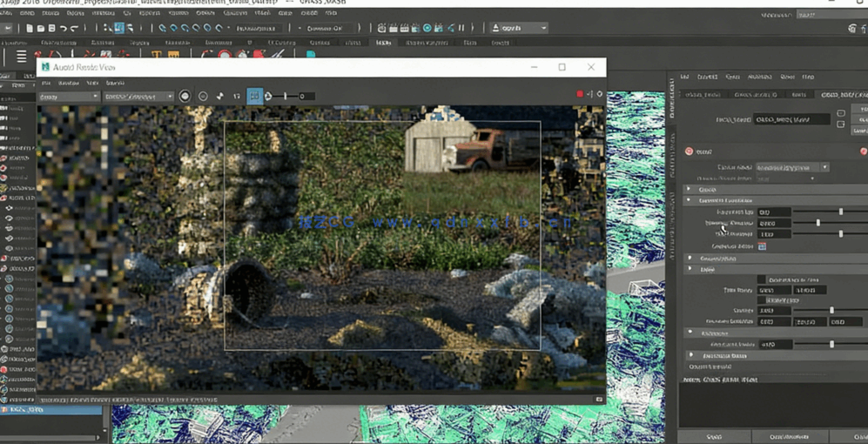Image resolution: width=868 pixels, height=444 pixels.
Task: Toggle the first checkbox above the two numeric fields
Action: point(761,279)
